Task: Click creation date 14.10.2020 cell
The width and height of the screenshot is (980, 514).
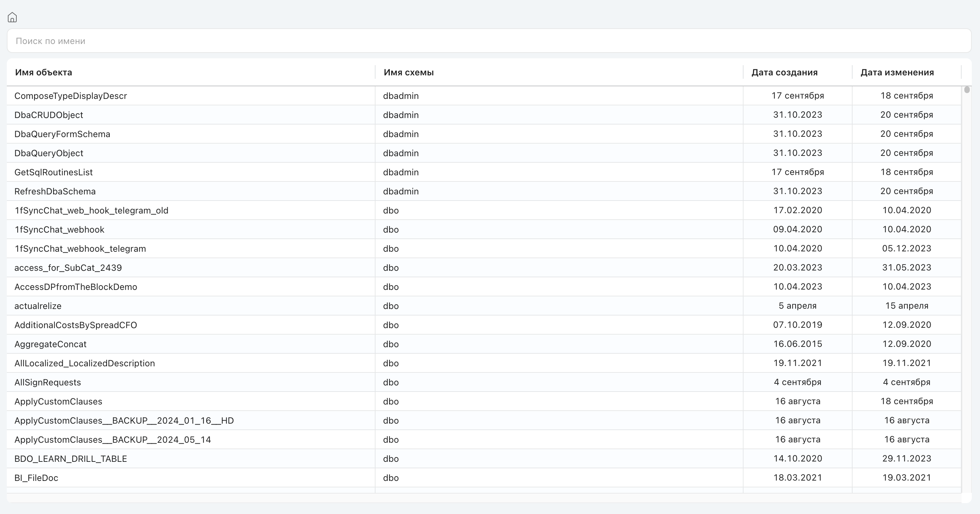Action: (x=797, y=458)
